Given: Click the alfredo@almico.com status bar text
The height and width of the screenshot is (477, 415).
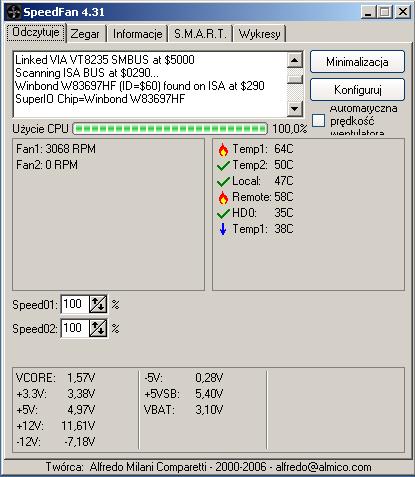Looking at the screenshot, I should pyautogui.click(x=323, y=467).
